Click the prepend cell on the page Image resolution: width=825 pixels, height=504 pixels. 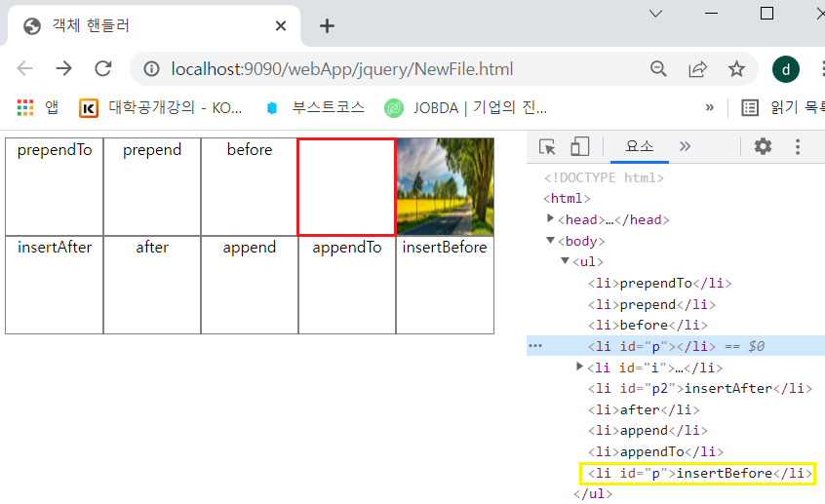(152, 187)
